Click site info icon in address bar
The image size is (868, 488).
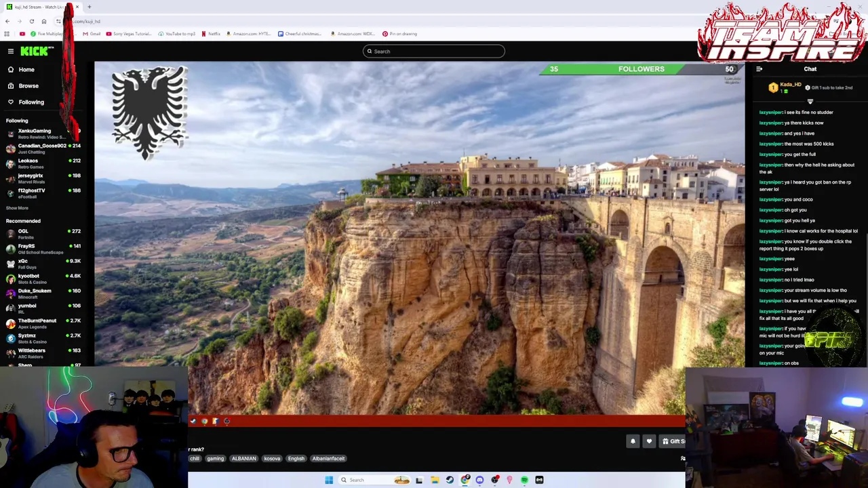58,22
